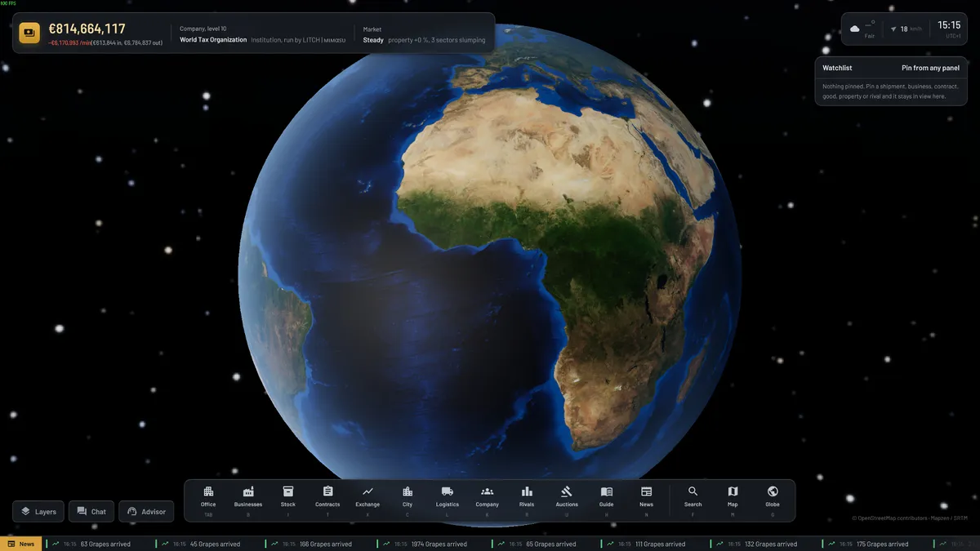Click the Market Steady status
The image size is (980, 551).
pos(373,40)
